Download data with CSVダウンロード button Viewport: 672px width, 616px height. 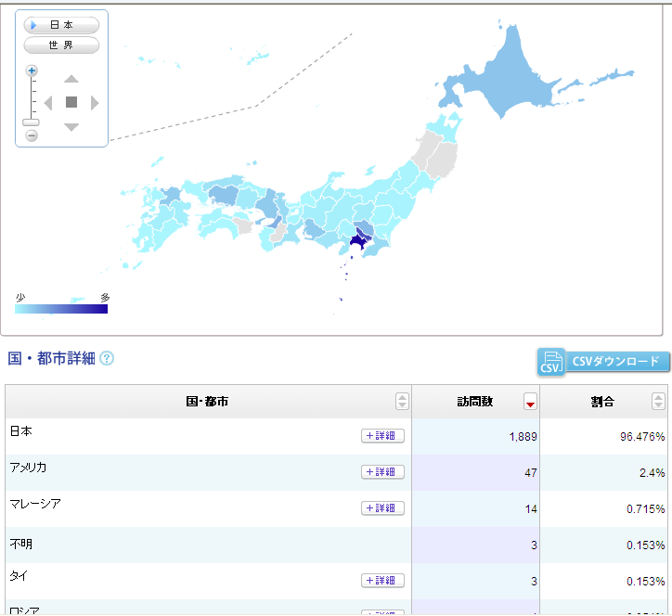click(603, 362)
